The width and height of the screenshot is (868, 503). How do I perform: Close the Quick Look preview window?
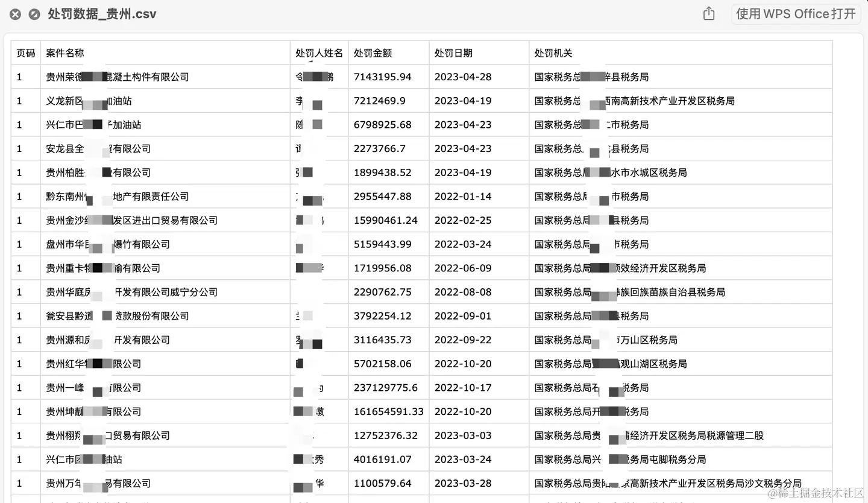coord(15,14)
